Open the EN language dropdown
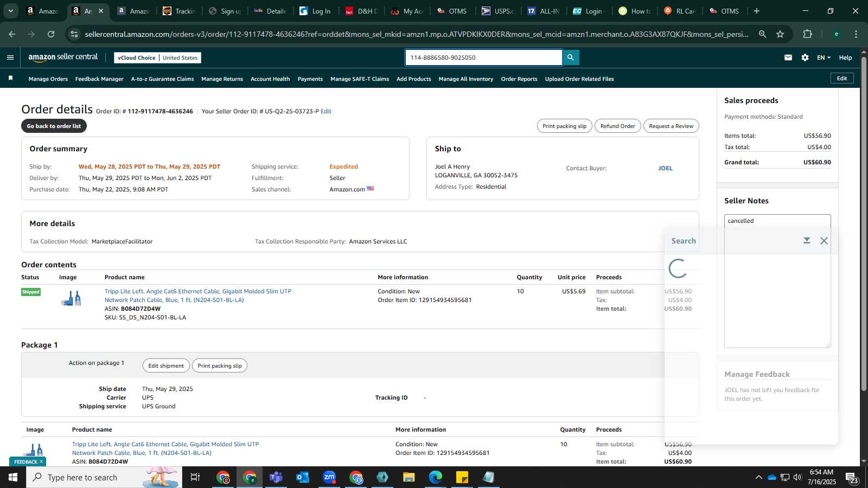 tap(824, 57)
